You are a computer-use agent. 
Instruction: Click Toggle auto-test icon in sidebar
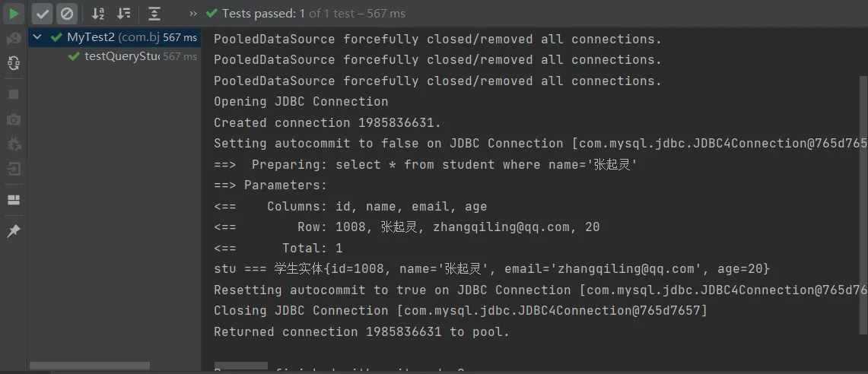tap(14, 64)
